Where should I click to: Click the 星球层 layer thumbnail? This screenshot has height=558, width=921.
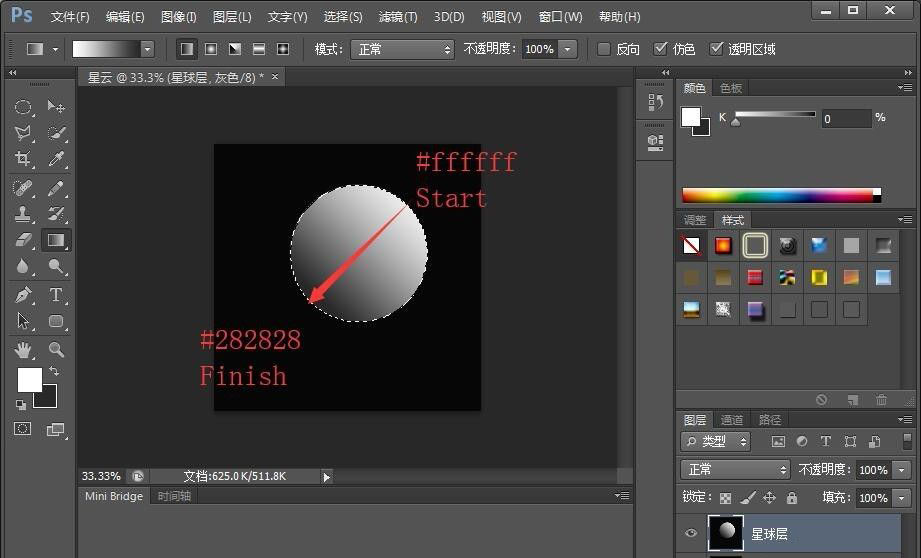click(x=726, y=533)
